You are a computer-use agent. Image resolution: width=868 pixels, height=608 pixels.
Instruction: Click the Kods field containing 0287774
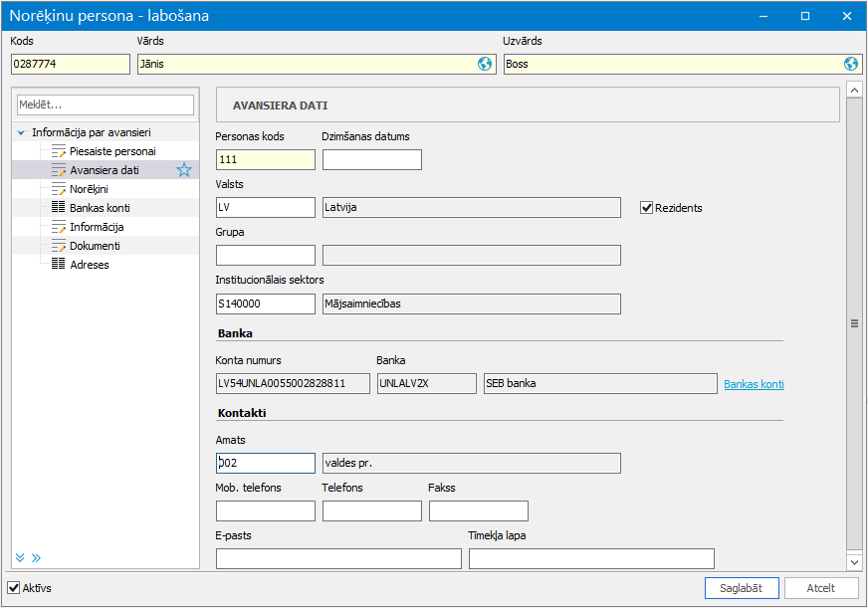(x=71, y=64)
